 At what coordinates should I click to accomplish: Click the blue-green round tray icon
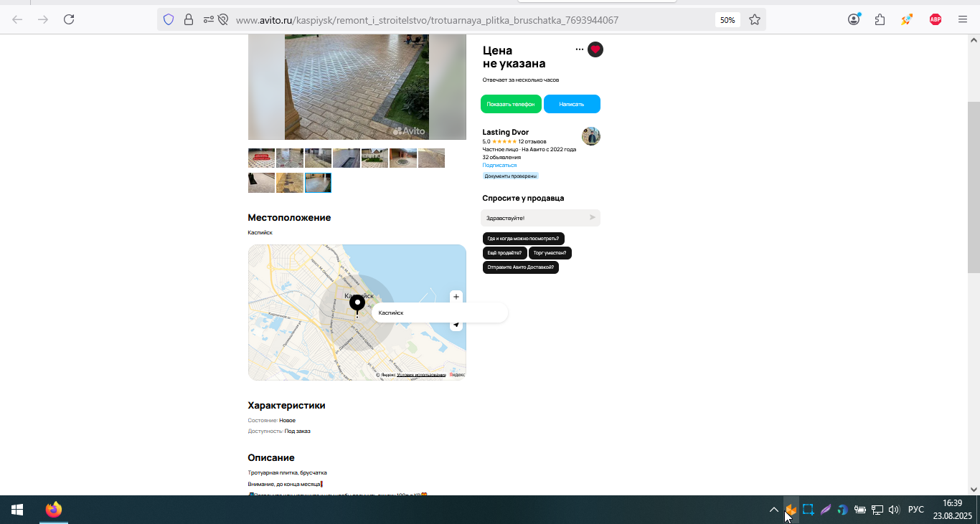point(843,510)
